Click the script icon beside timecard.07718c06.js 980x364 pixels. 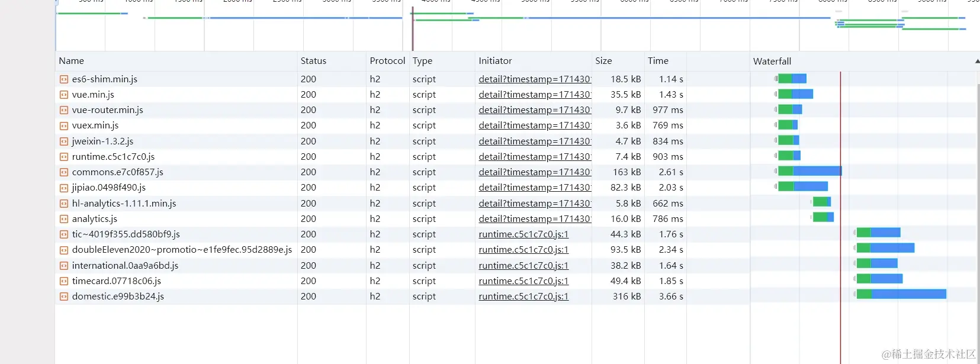[x=64, y=281]
